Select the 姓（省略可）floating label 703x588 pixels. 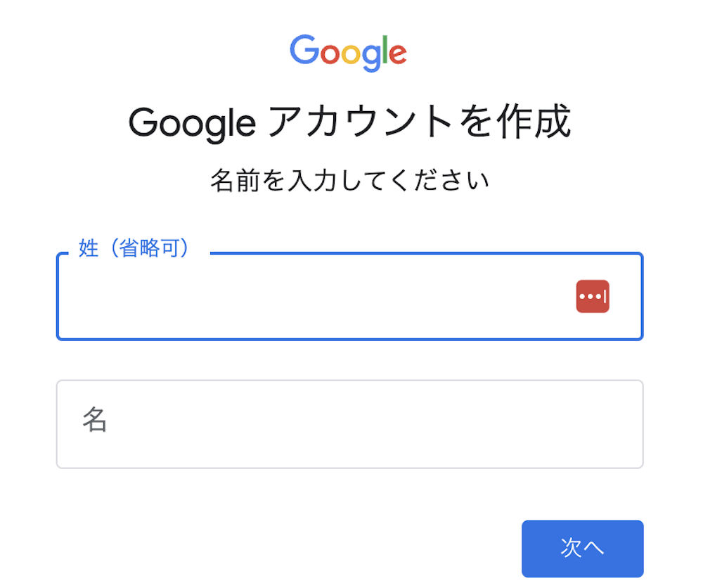[134, 248]
